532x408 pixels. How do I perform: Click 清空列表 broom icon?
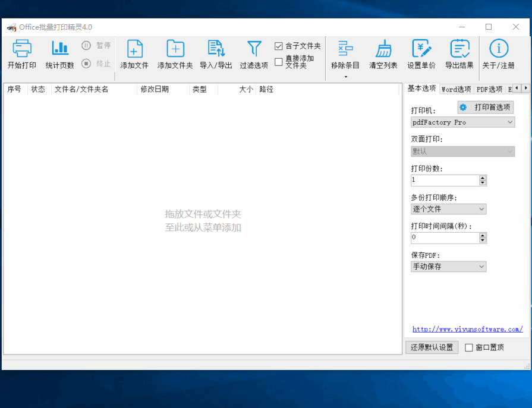pos(383,49)
